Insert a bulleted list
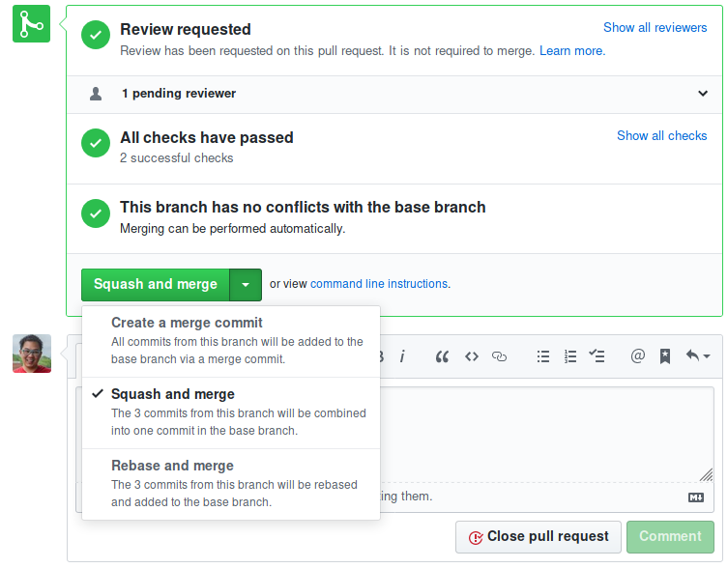Viewport: 728px width, 568px height. (543, 356)
